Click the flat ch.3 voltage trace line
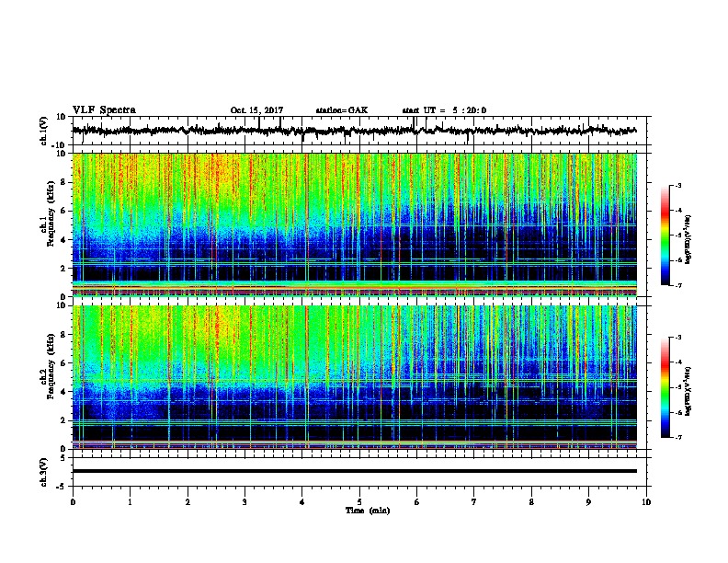The image size is (728, 563). 354,471
